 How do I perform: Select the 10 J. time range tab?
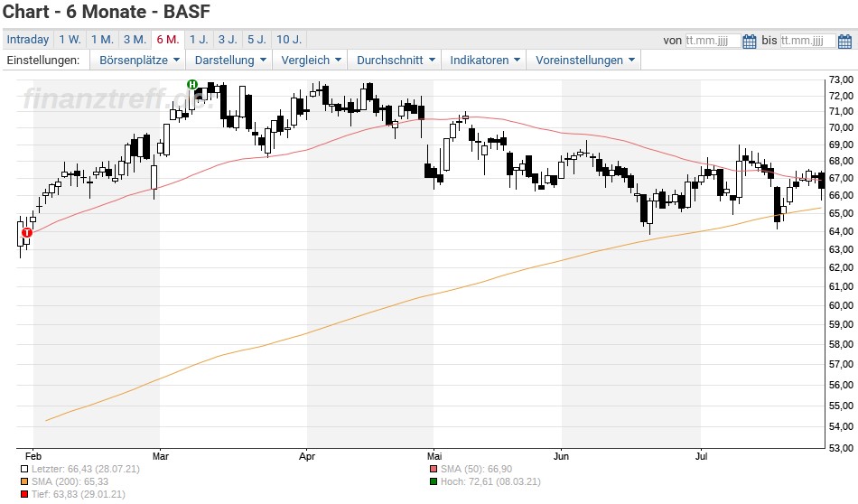(x=289, y=40)
